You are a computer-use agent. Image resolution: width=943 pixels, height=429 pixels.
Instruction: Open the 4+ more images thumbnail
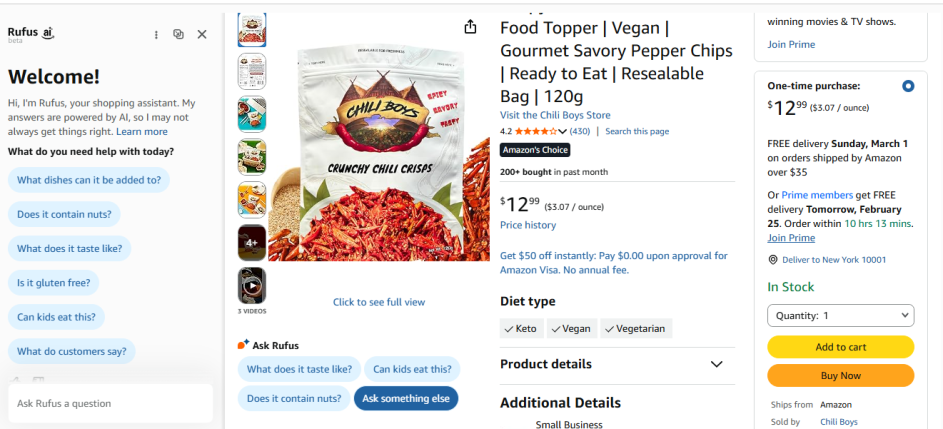click(x=252, y=243)
